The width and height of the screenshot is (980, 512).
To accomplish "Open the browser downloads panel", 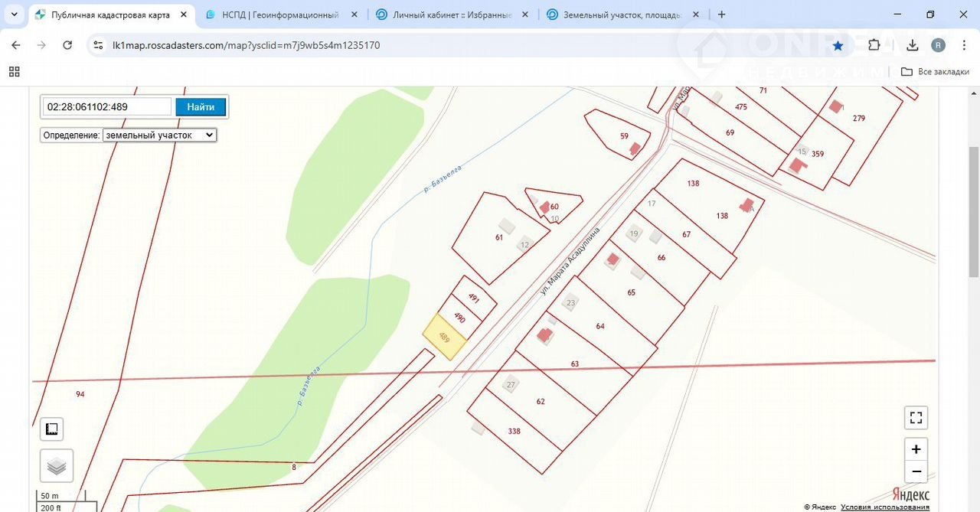I will click(912, 45).
